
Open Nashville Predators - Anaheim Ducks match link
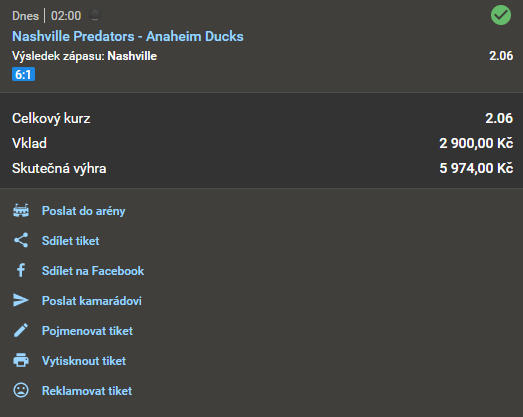tap(128, 36)
